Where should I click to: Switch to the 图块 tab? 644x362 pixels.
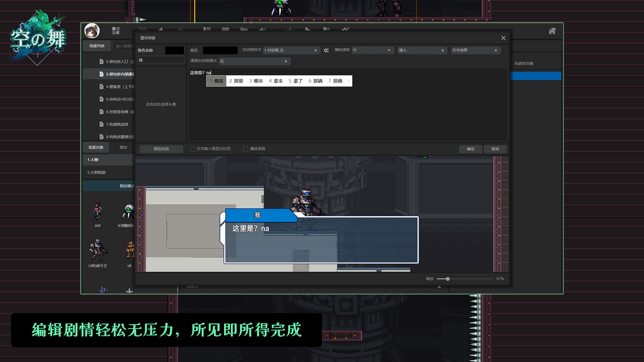click(x=123, y=147)
